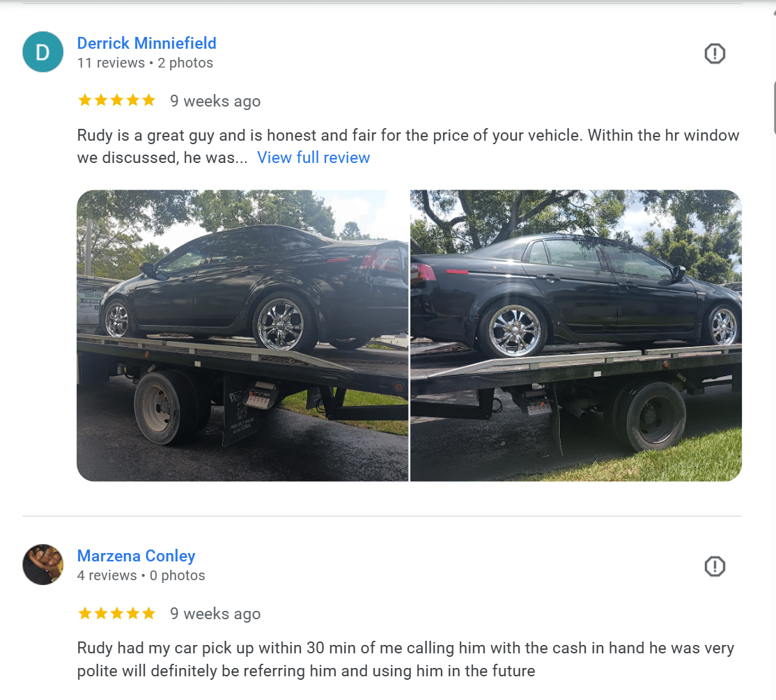
Task: Click the 9 weeks ago date on Marzena's review
Action: 215,614
